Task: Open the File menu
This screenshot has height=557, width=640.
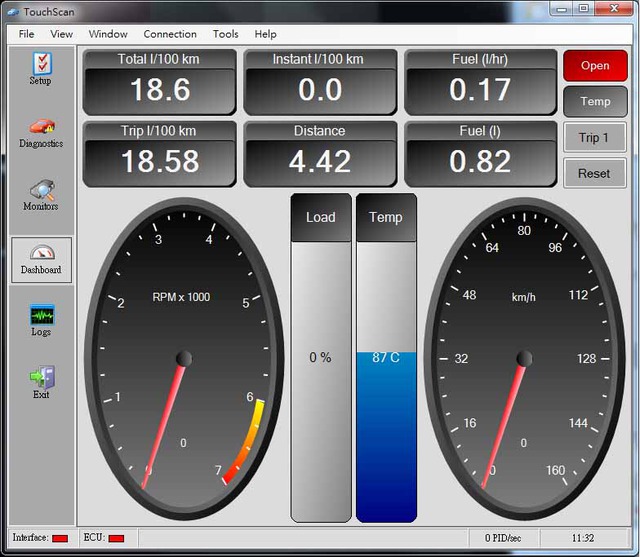Action: [x=27, y=34]
